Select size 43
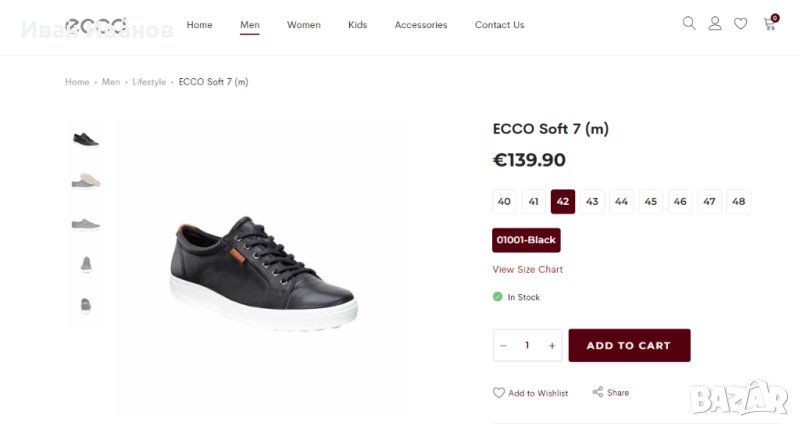Image resolution: width=800 pixels, height=427 pixels. point(592,202)
